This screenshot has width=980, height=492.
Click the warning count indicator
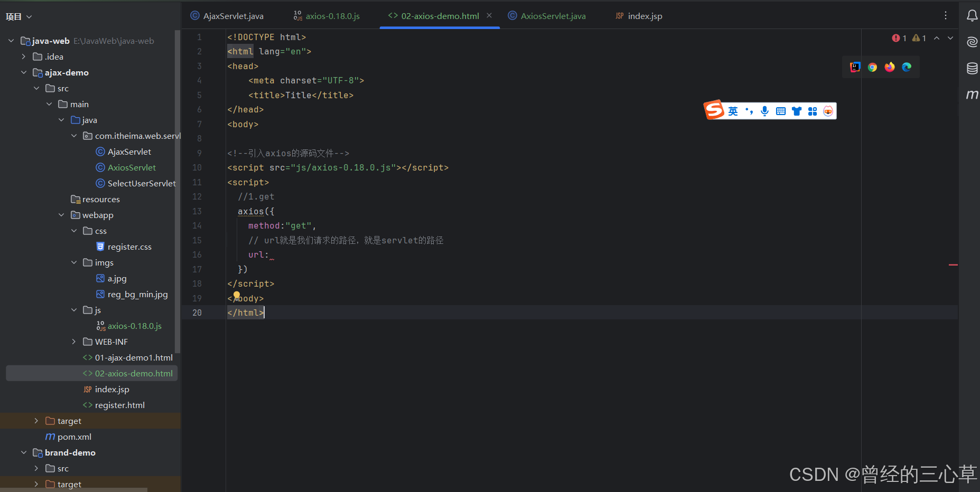point(919,38)
